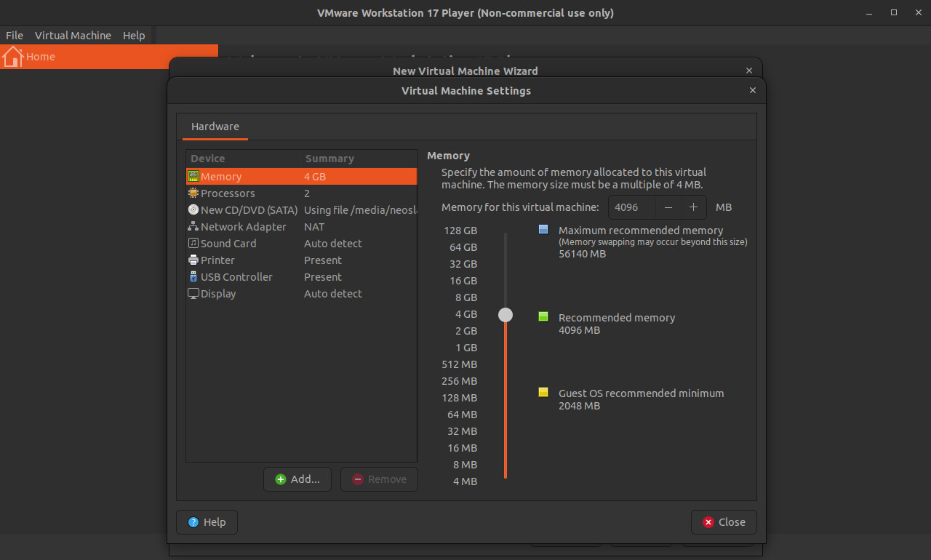Click the Help button in settings dialog
Viewport: 931px width, 560px height.
click(x=207, y=522)
